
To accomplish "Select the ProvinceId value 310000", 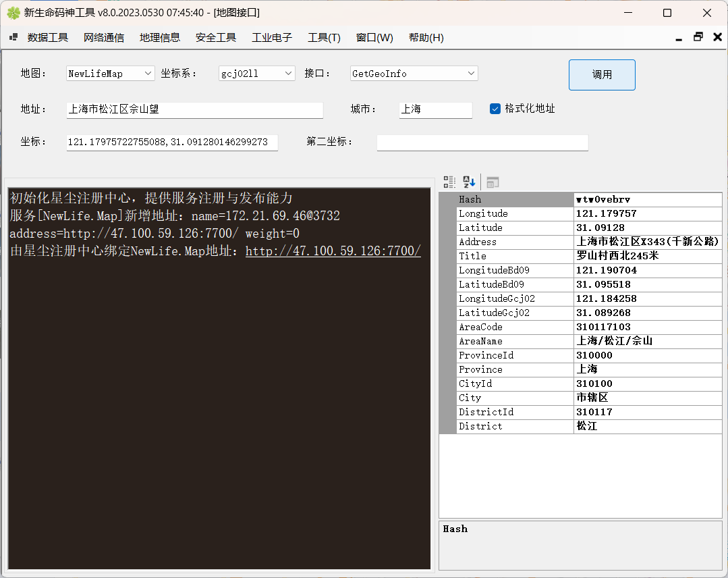I will click(x=594, y=355).
